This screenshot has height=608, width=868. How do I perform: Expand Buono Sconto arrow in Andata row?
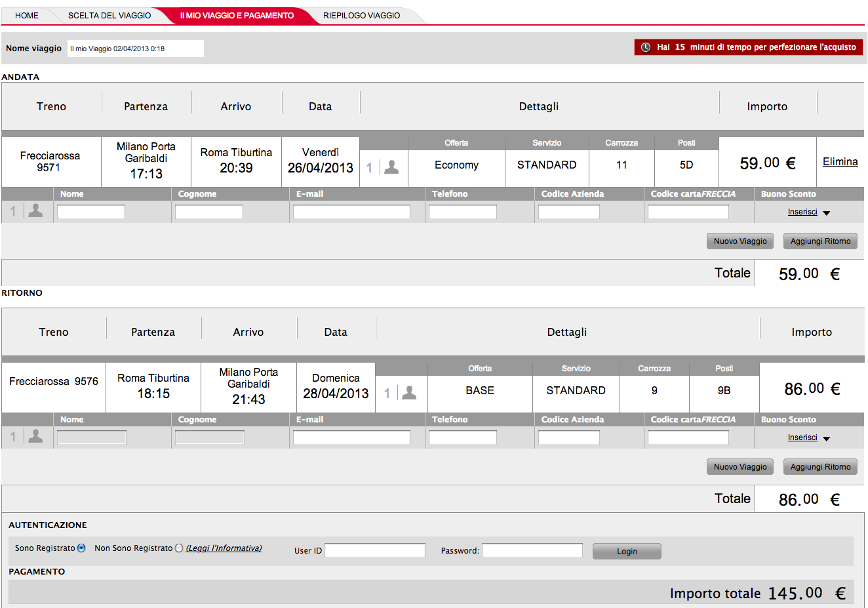(x=826, y=213)
